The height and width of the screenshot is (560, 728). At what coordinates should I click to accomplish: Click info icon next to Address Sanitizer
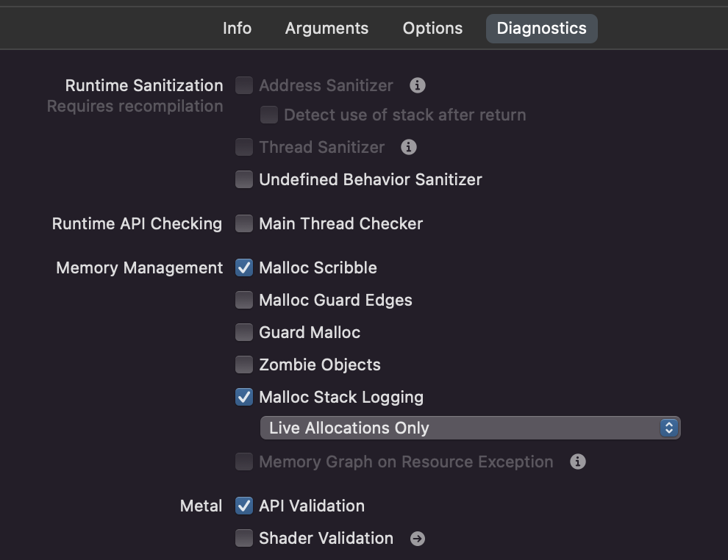(418, 85)
